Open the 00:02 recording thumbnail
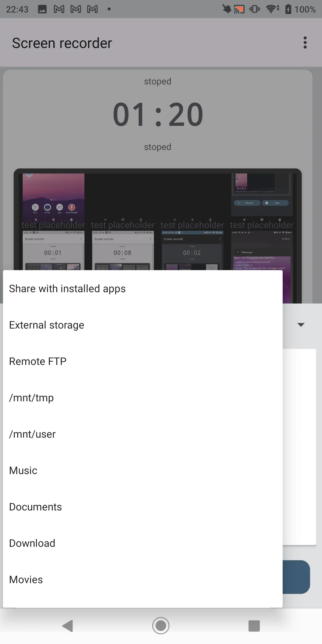322x644 pixels. (192, 250)
